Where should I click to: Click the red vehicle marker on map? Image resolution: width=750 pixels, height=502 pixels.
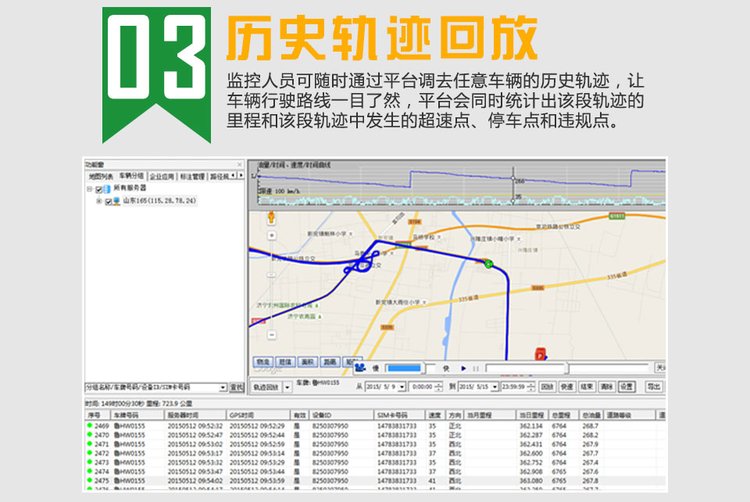pos(541,353)
